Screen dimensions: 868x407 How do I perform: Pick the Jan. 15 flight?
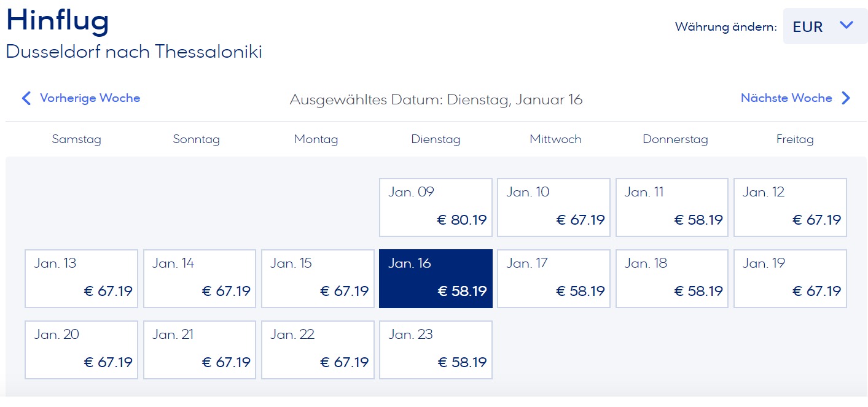tap(318, 279)
